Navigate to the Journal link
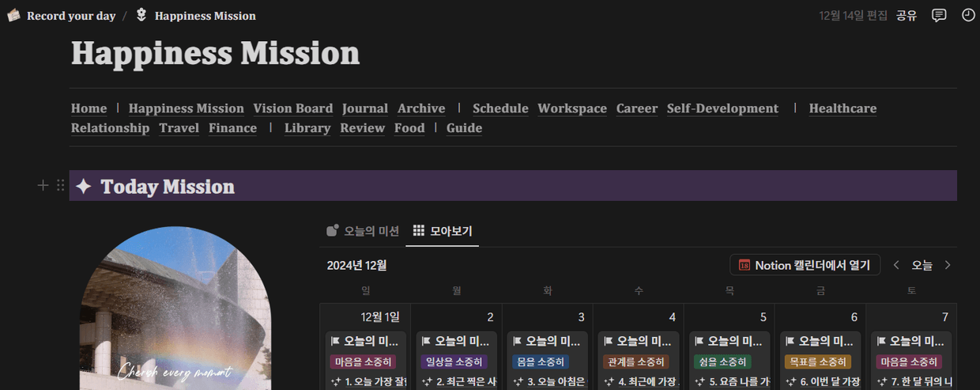 click(364, 108)
